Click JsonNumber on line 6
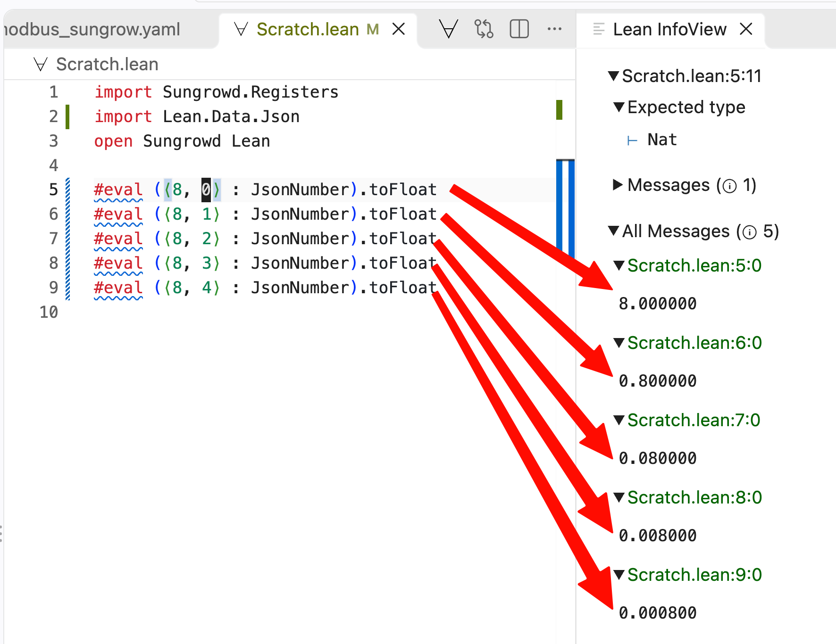The image size is (836, 644). pyautogui.click(x=300, y=214)
